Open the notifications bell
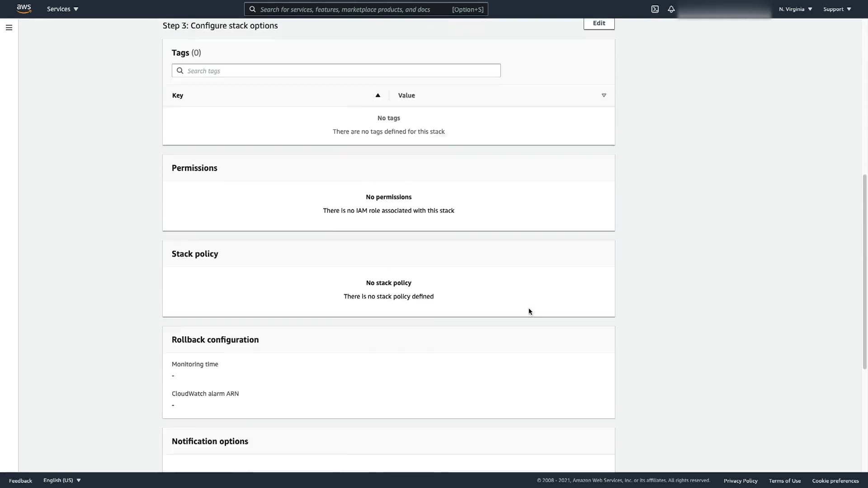 coord(671,9)
